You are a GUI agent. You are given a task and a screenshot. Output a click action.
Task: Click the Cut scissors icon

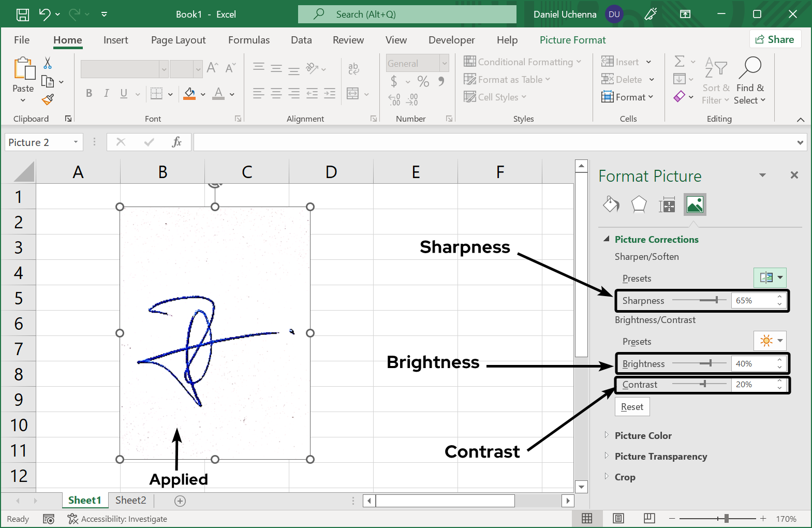48,63
